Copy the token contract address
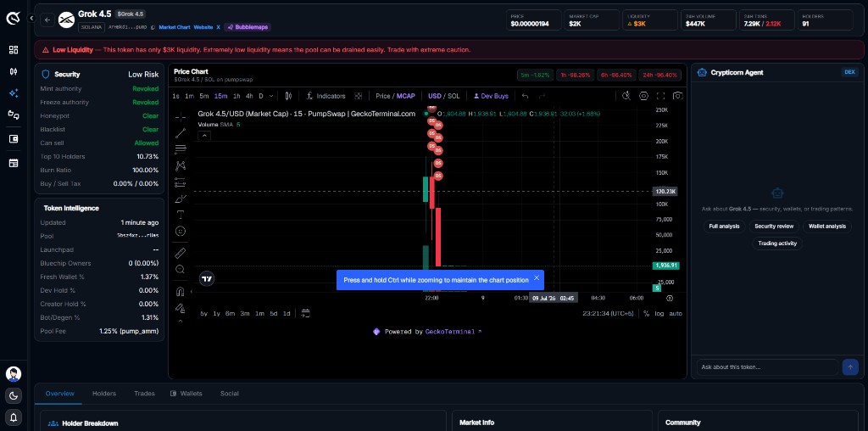Image resolution: width=868 pixels, height=431 pixels. pos(153,27)
